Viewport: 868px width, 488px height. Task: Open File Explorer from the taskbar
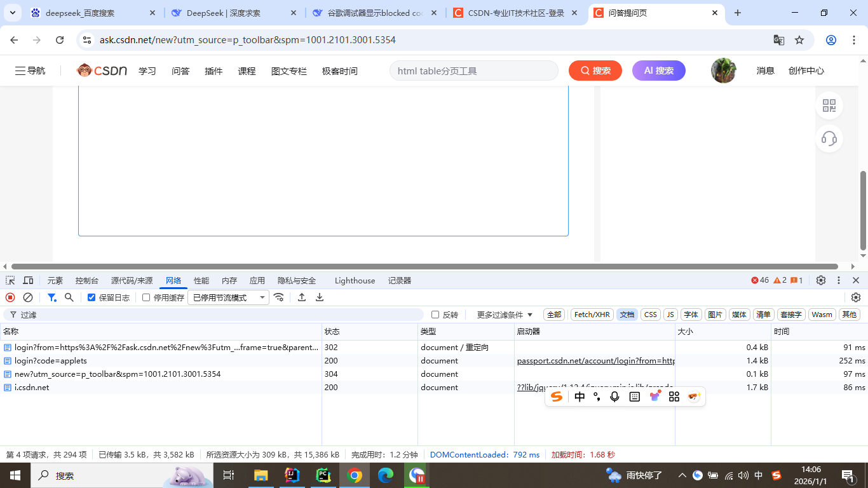261,475
